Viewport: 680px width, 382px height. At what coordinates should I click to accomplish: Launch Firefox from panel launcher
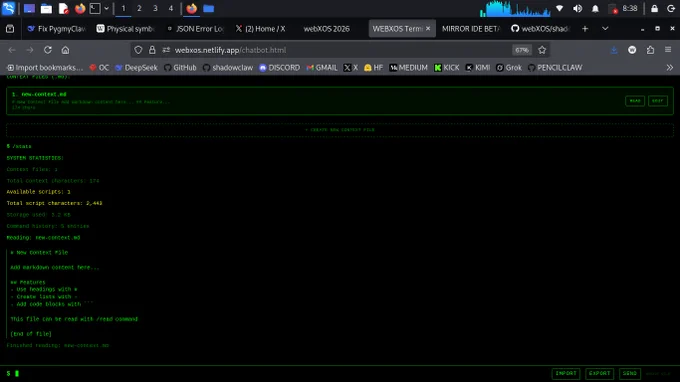pyautogui.click(x=80, y=8)
